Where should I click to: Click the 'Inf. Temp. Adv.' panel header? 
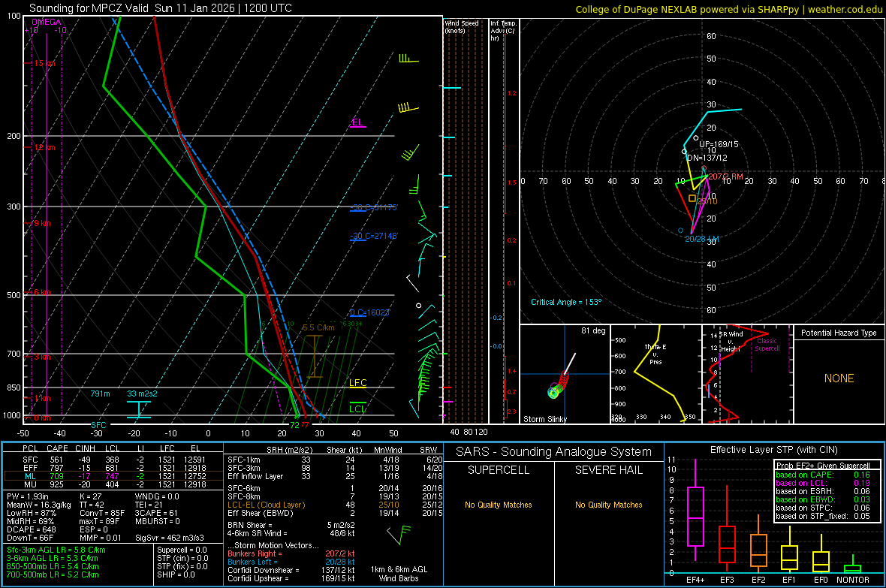coord(504,31)
